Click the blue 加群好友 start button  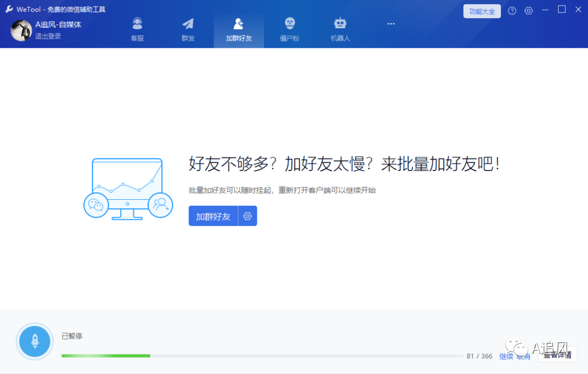[x=213, y=216]
